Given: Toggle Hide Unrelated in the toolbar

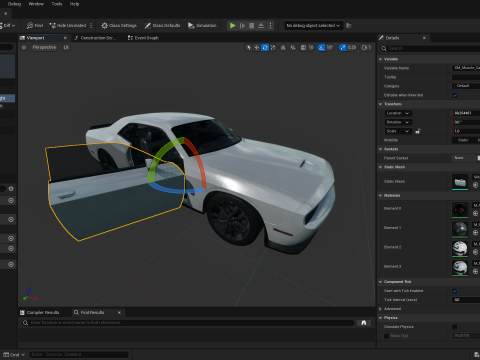Looking at the screenshot, I should click(68, 25).
